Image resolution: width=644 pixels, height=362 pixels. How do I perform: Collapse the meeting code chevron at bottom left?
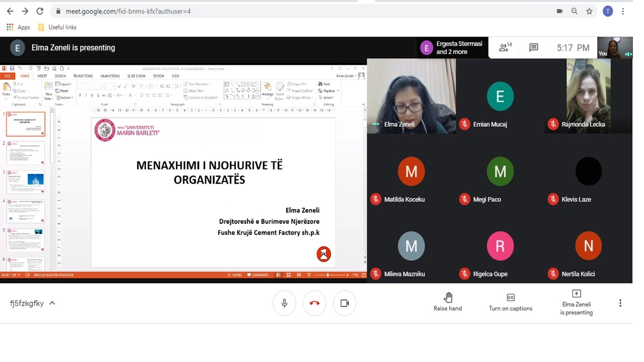click(53, 303)
